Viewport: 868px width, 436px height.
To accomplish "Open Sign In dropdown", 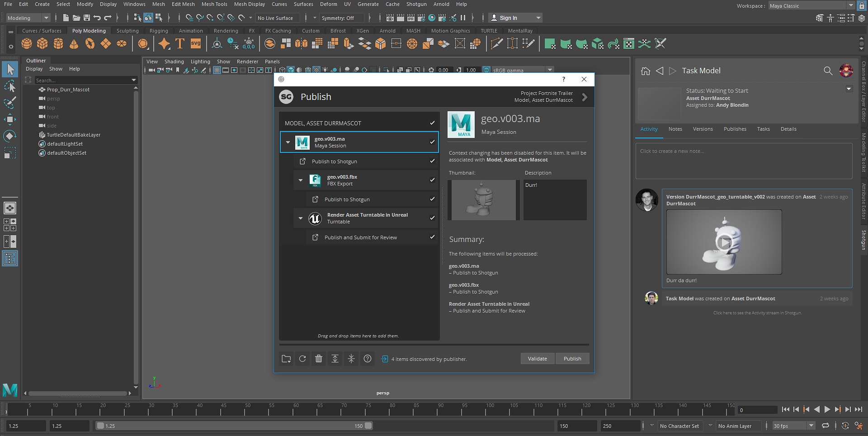I will (x=515, y=18).
